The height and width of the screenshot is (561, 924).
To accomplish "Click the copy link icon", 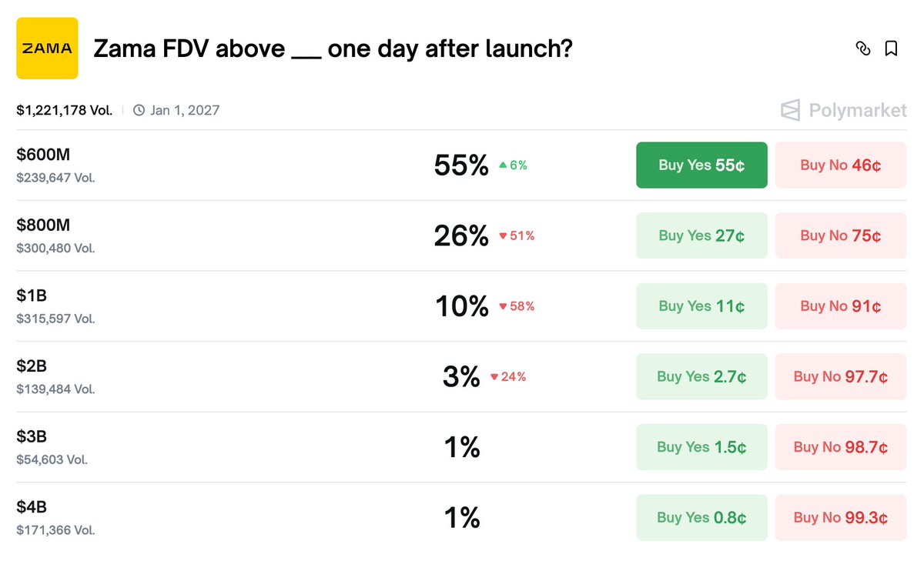I will pos(863,48).
